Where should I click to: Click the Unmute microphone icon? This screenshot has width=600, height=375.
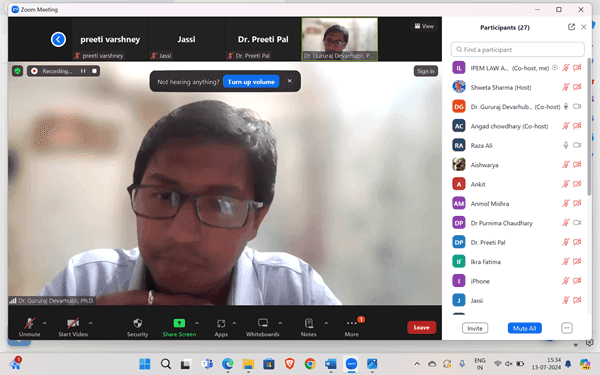coord(29,323)
